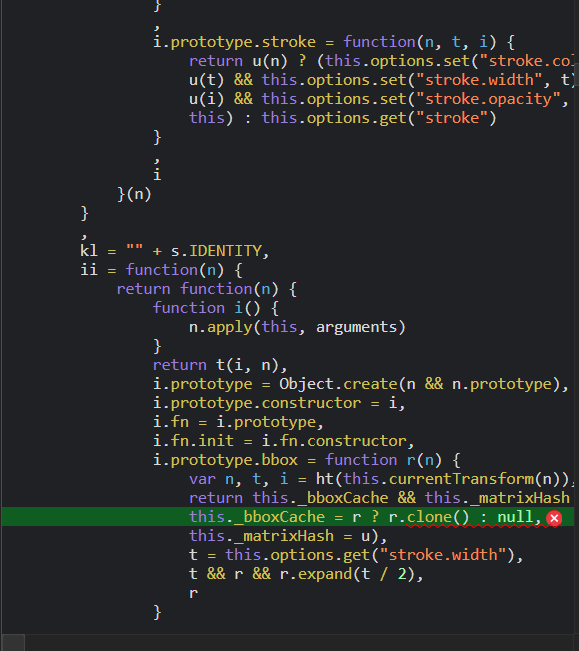Click Object.create in prototype assignment
The height and width of the screenshot is (651, 579).
[338, 384]
